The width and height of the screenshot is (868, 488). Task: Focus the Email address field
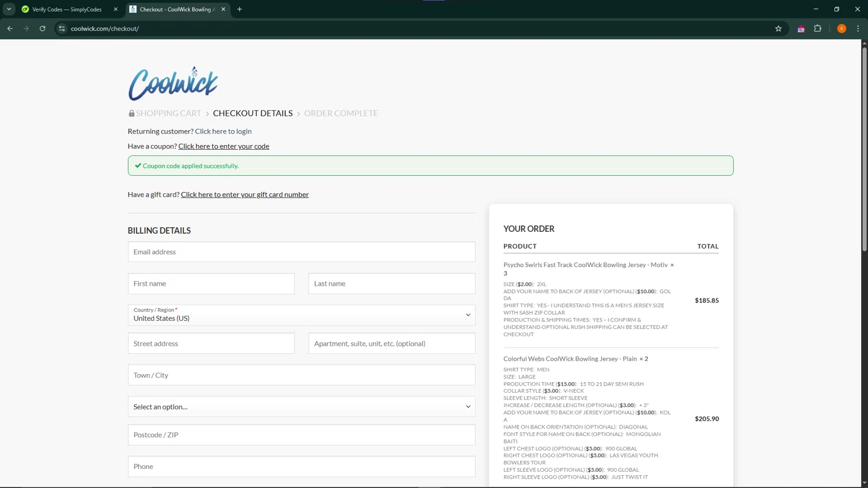tap(301, 252)
